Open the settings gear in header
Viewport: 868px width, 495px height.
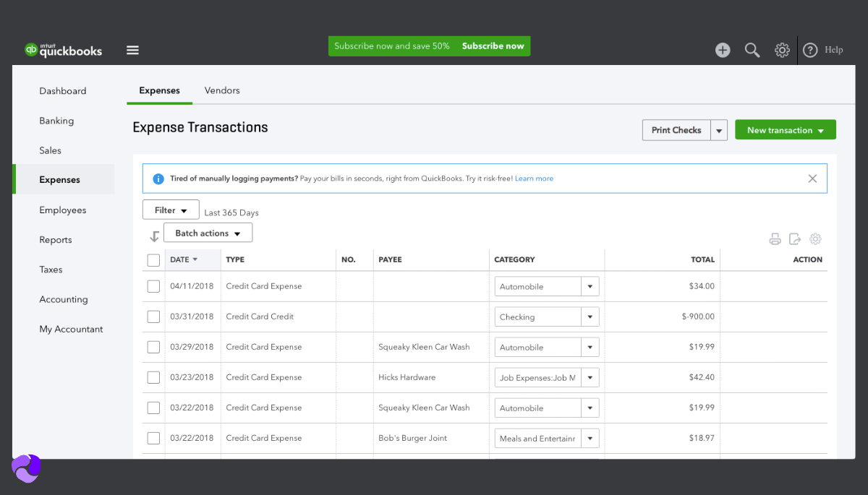pos(782,50)
